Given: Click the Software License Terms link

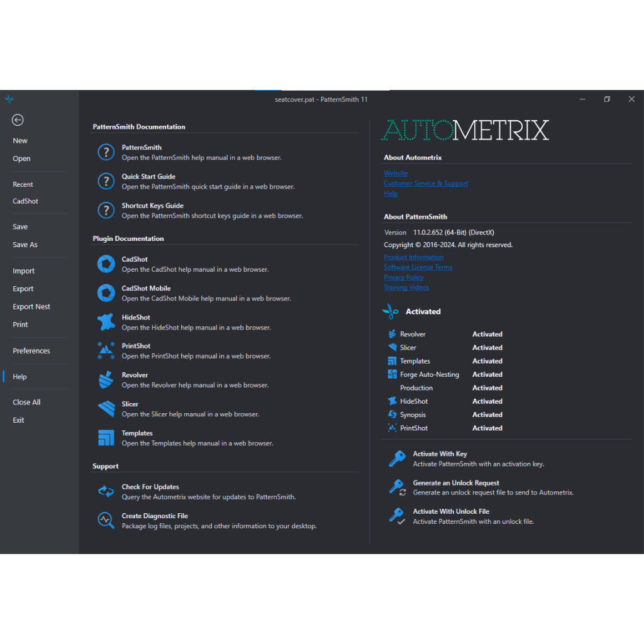Looking at the screenshot, I should tap(418, 267).
